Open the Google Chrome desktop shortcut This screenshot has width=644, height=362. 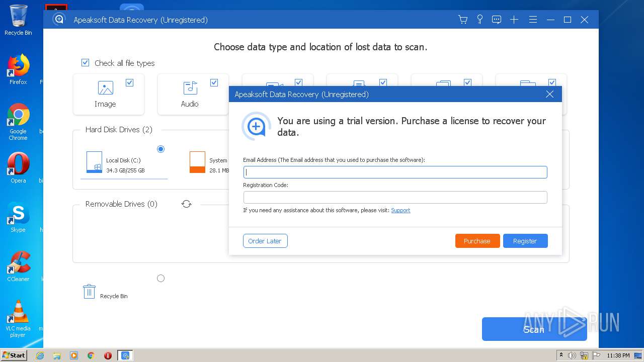pos(18,122)
